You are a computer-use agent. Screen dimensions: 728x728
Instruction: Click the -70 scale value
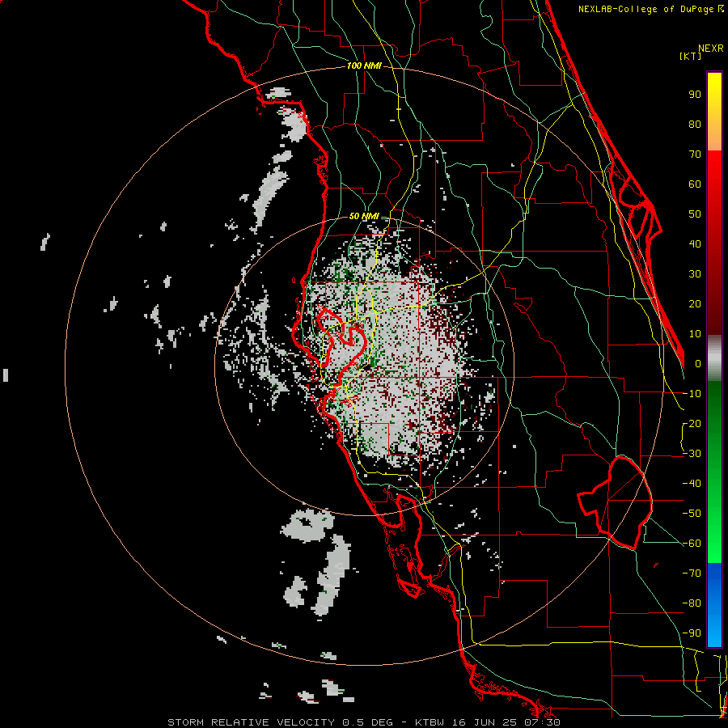[692, 574]
